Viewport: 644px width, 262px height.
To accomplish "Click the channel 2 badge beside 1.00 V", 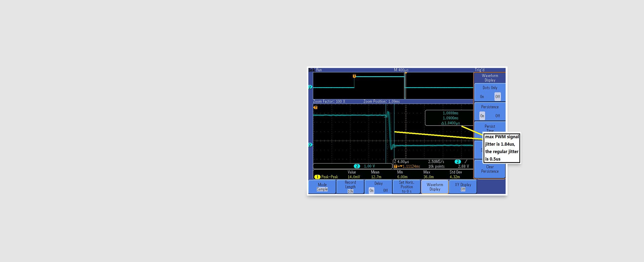I will [357, 166].
